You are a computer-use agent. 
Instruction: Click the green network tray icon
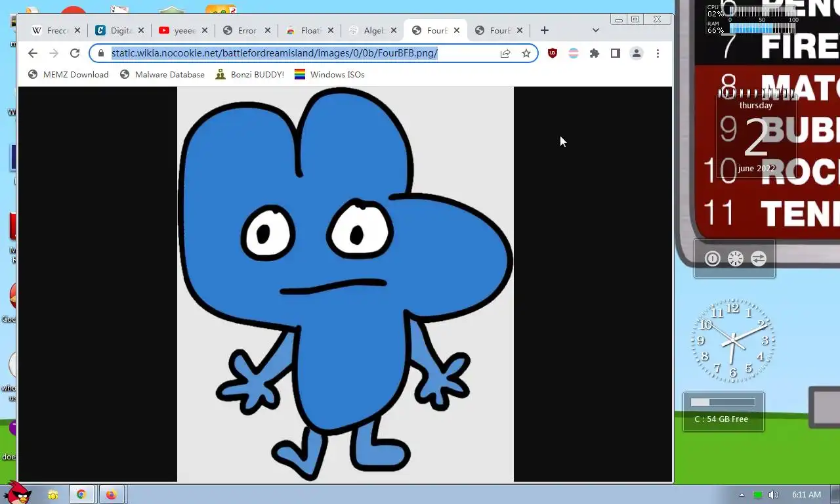click(758, 495)
